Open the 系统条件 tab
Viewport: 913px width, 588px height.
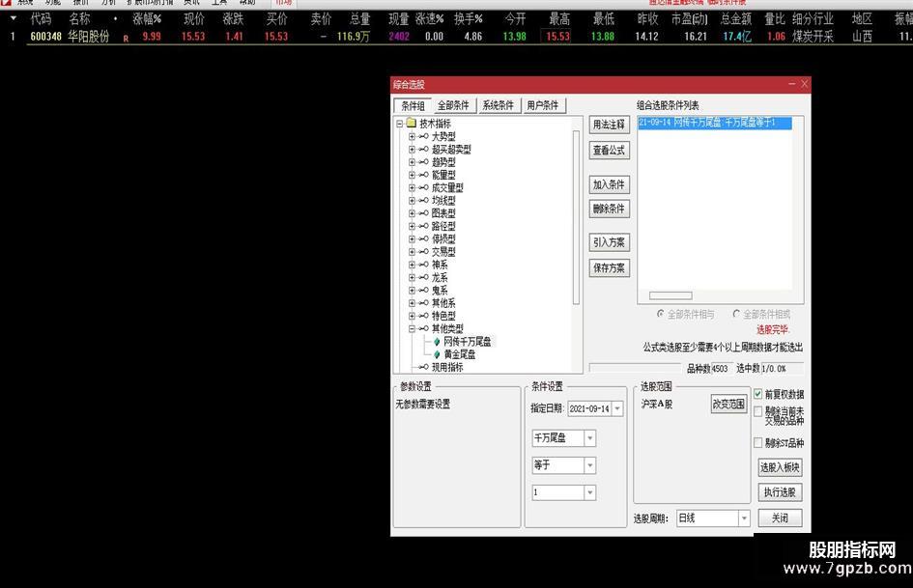click(x=498, y=105)
